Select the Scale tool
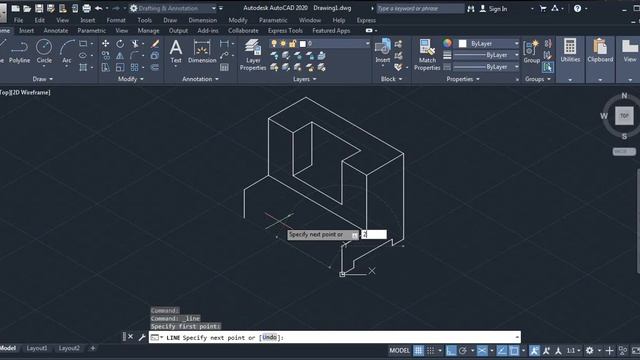Image resolution: width=640 pixels, height=360 pixels. tap(120, 67)
